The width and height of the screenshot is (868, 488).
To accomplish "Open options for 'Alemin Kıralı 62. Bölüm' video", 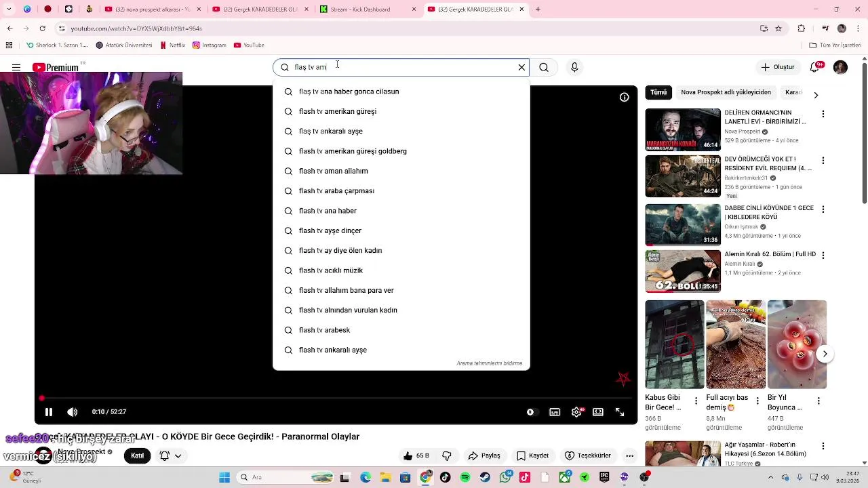I will (823, 255).
